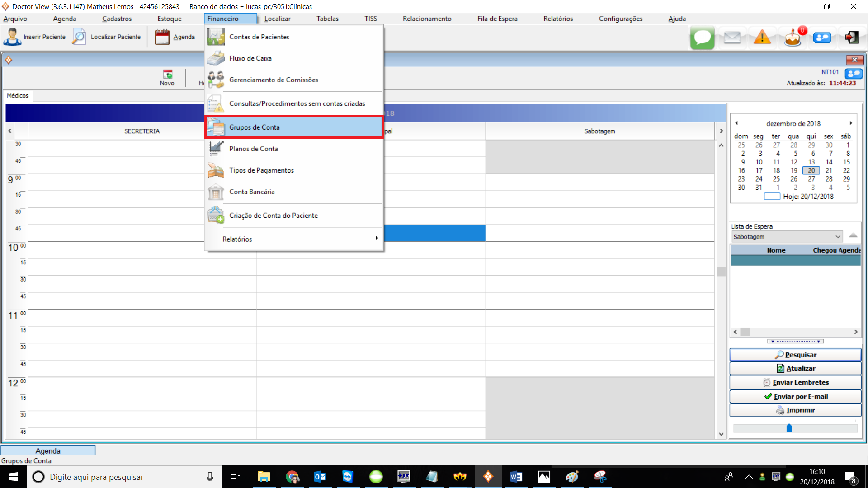Adjust the blue zoom slider handle
This screenshot has width=868, height=488.
789,428
